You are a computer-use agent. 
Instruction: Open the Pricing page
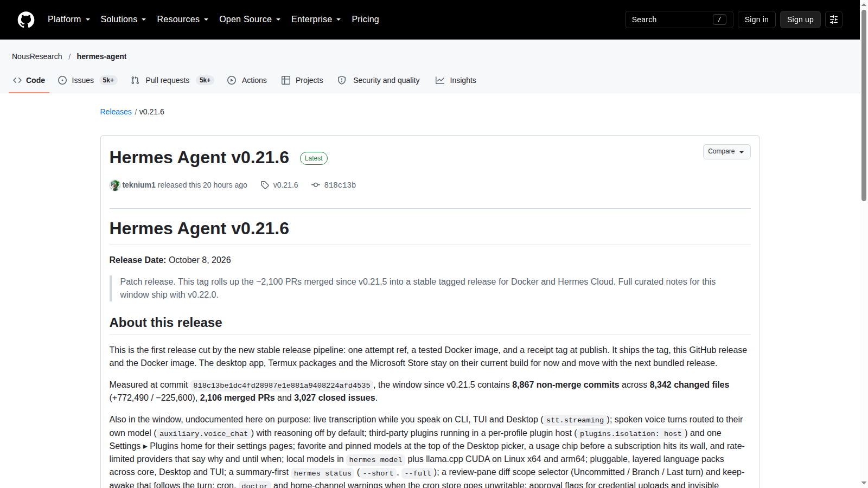coord(366,20)
